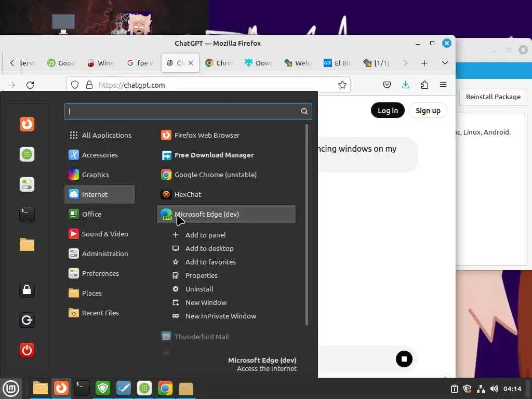Close the ChatGPT tab
Image resolution: width=532 pixels, height=399 pixels.
pos(191,63)
